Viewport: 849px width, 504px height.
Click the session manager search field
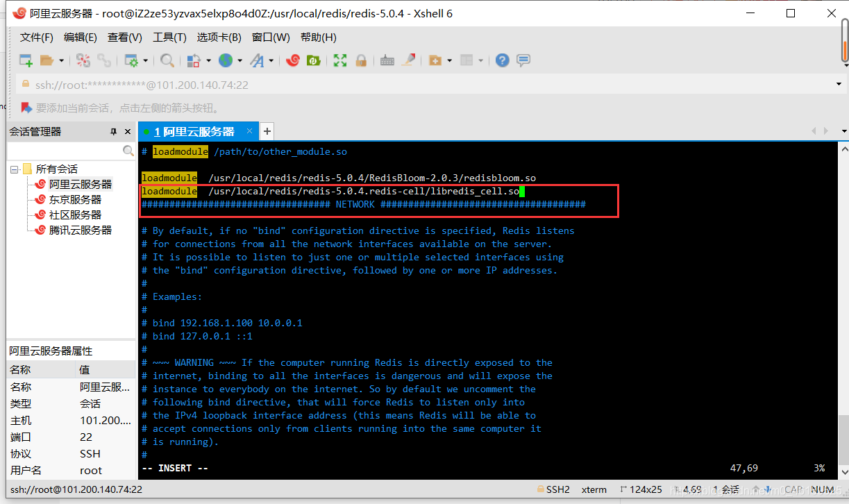tap(64, 151)
